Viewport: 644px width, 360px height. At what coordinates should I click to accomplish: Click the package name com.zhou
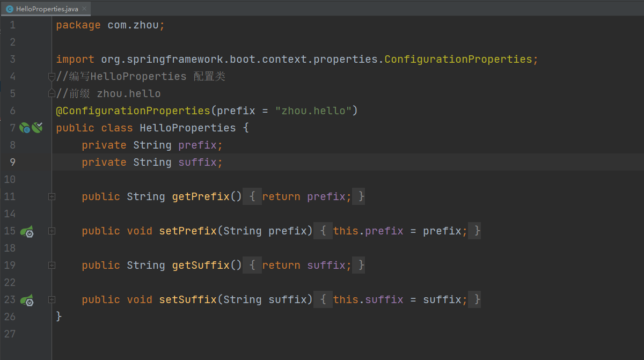pos(133,25)
